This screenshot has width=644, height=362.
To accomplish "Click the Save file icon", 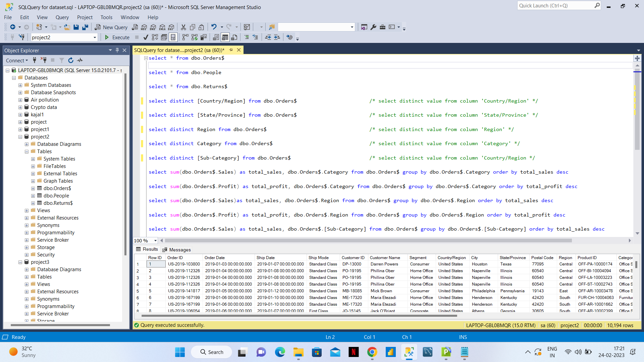I will click(76, 27).
